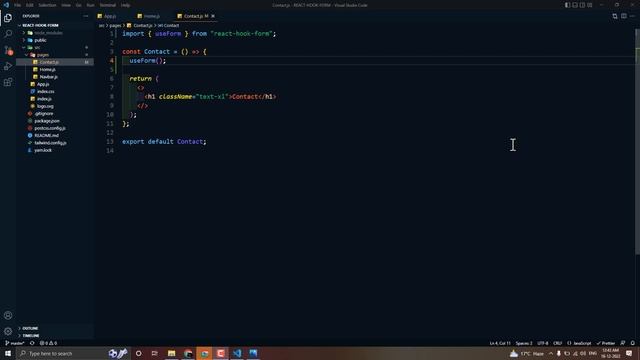This screenshot has height=360, width=640.
Task: Open tailwind.config.js from the file tree
Action: click(x=50, y=143)
